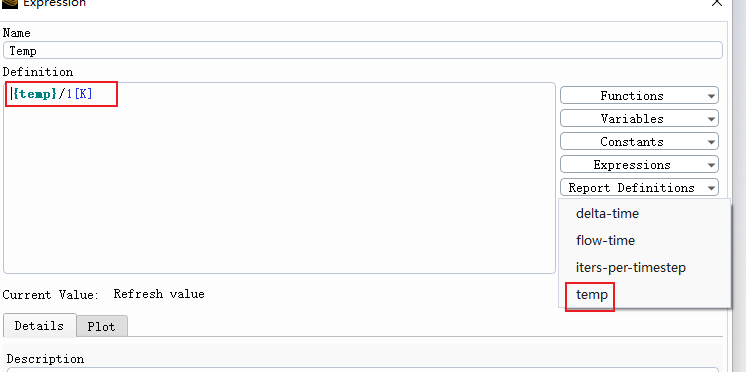
Task: Click the Expression window title text
Action: tap(55, 3)
